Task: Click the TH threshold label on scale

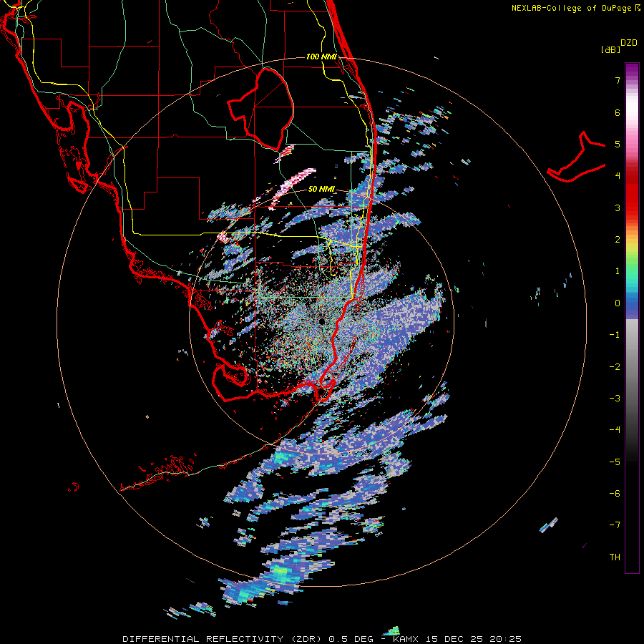Action: (x=615, y=557)
